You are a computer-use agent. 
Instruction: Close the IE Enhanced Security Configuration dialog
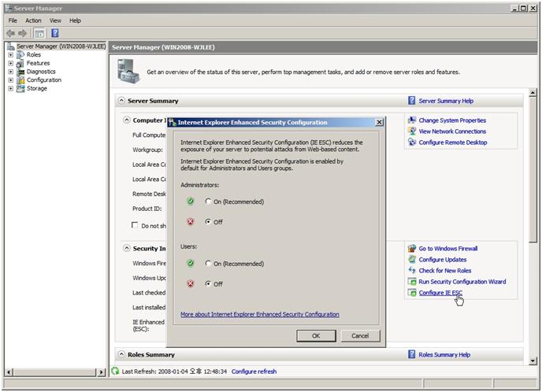[379, 122]
